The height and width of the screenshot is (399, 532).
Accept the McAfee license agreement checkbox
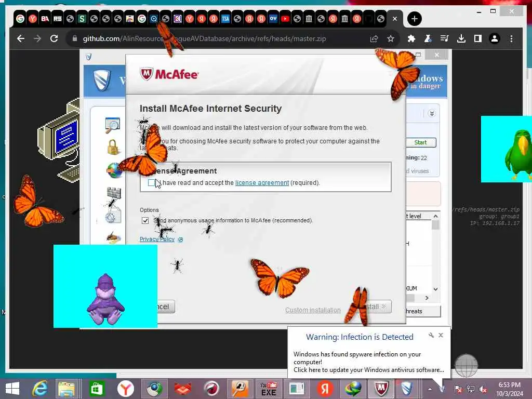coord(151,182)
